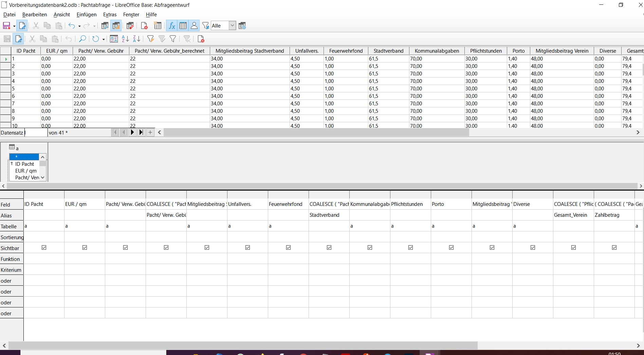
Task: Open the Einfügen menu
Action: 86,15
